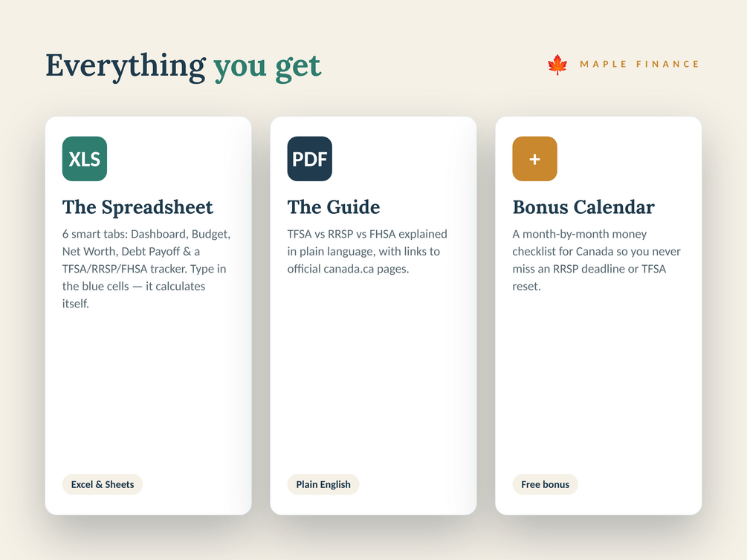This screenshot has width=747, height=560.
Task: Click the Everything you get title
Action: 184,65
